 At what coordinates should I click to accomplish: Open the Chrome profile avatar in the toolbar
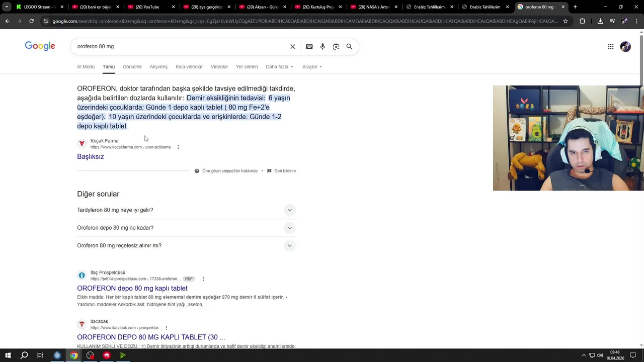624,21
